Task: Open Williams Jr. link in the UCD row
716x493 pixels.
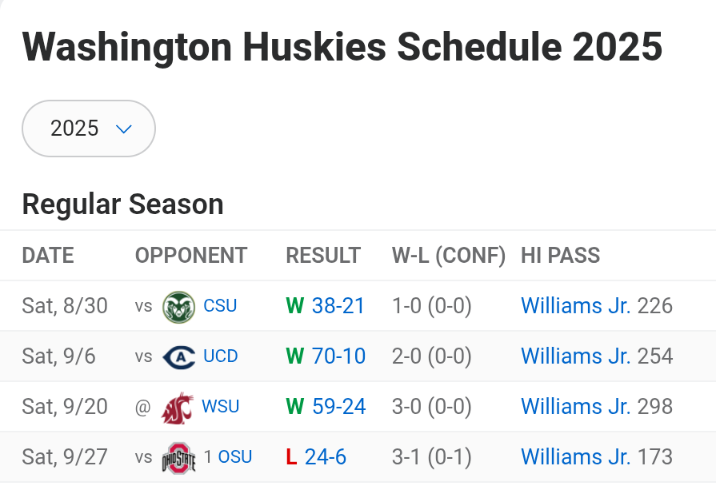Action: coord(576,356)
